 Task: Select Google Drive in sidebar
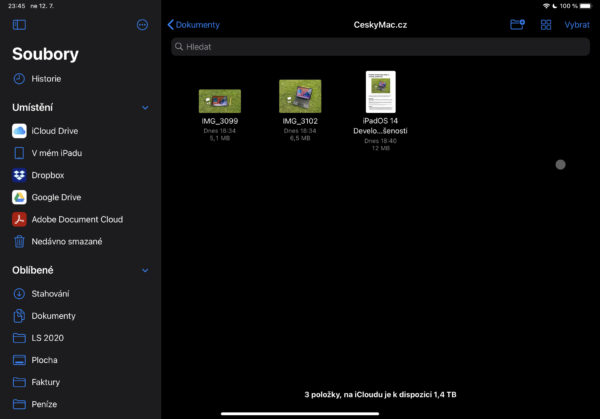[x=55, y=197]
